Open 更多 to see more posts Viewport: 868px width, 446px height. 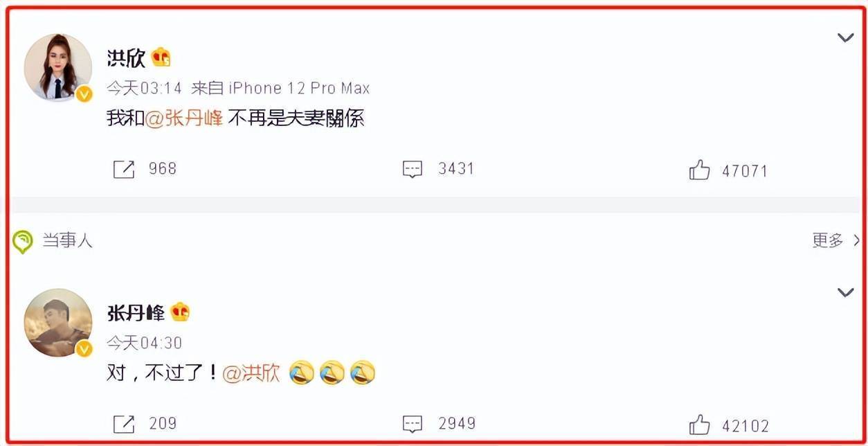(x=835, y=240)
